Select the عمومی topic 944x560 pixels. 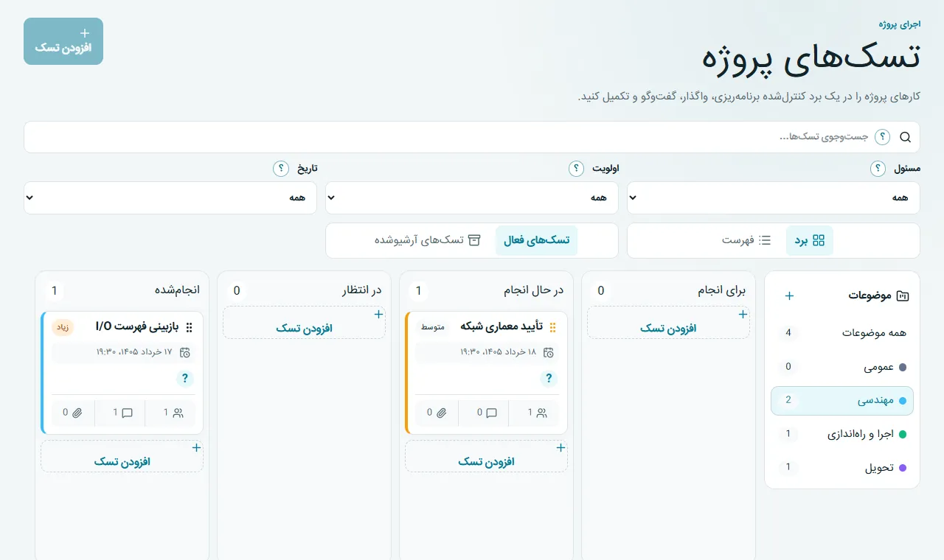coord(842,367)
